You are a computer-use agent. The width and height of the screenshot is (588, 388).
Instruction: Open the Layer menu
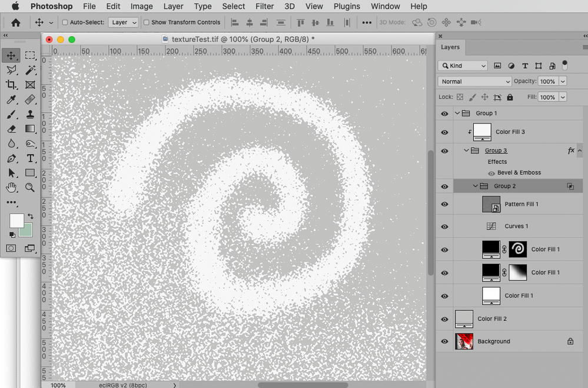click(173, 6)
